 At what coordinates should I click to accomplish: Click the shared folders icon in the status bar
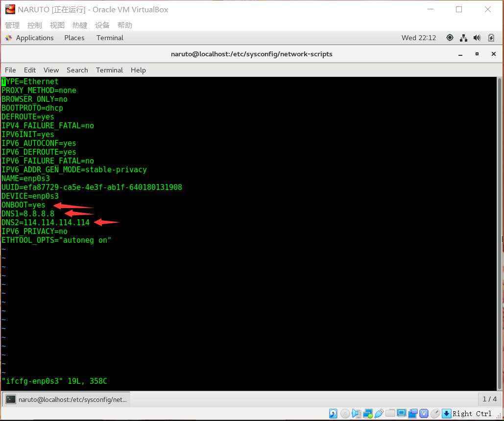(390, 413)
